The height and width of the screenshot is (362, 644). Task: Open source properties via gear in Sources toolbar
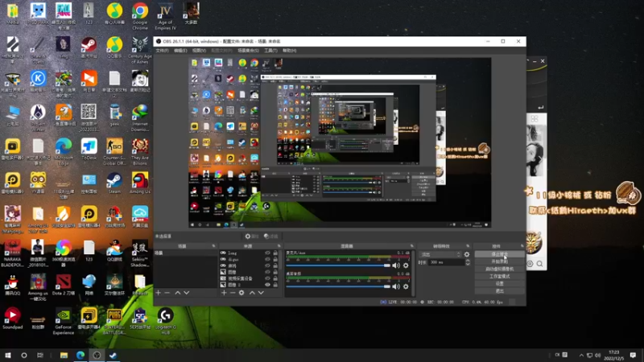[x=242, y=293]
